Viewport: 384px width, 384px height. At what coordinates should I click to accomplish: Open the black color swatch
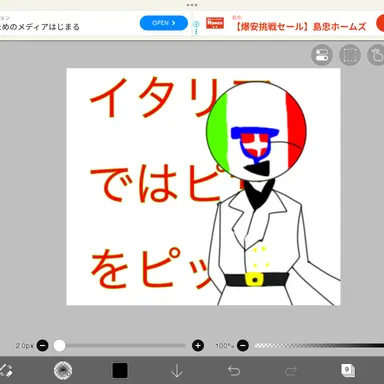[120, 370]
